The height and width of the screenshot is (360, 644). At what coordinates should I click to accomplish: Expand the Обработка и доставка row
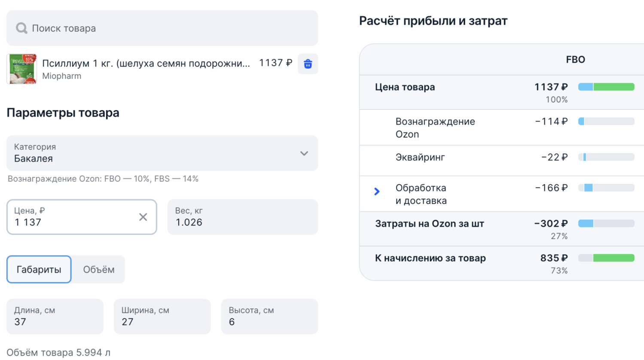[x=377, y=191]
